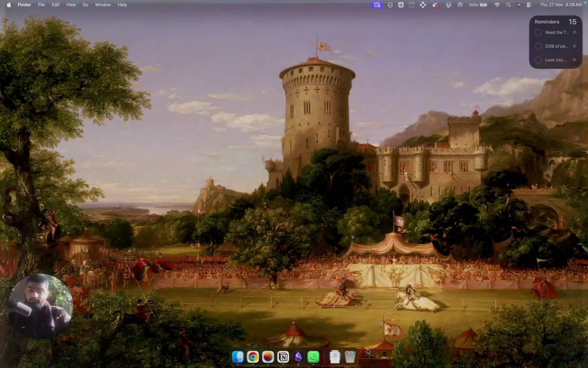Click the four-dot cluster menu bar icon

point(423,5)
